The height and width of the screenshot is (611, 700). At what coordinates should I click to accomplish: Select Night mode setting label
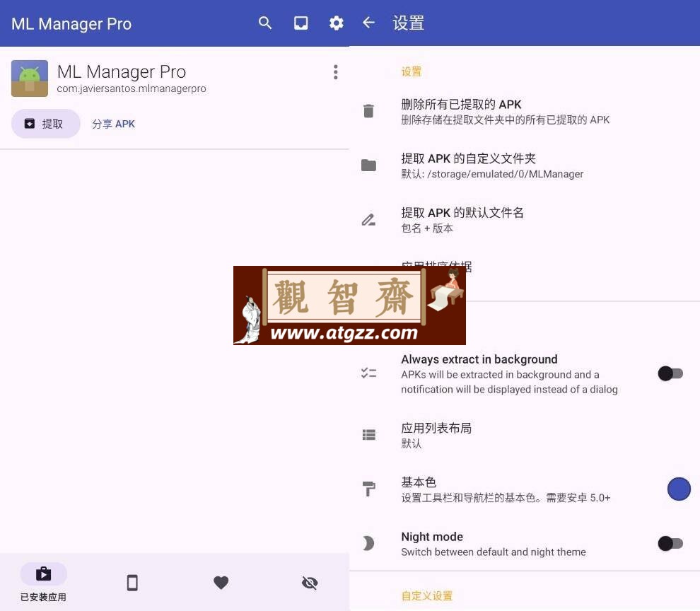pos(432,537)
